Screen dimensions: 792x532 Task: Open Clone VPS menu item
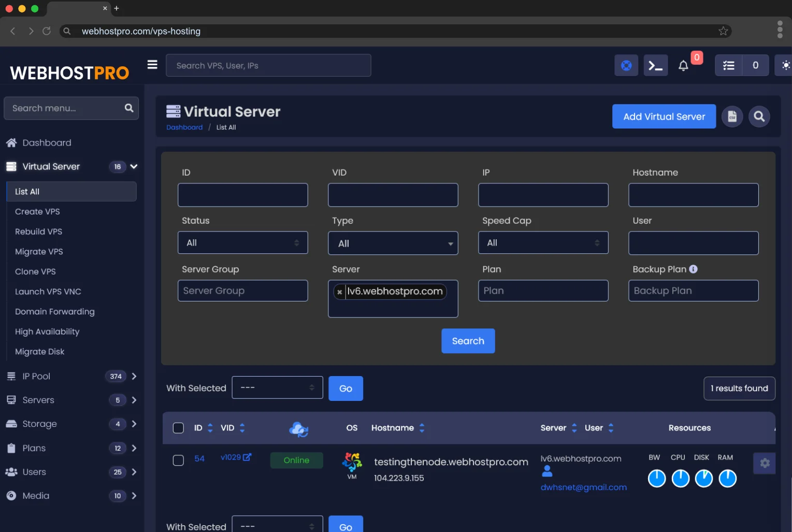[35, 271]
